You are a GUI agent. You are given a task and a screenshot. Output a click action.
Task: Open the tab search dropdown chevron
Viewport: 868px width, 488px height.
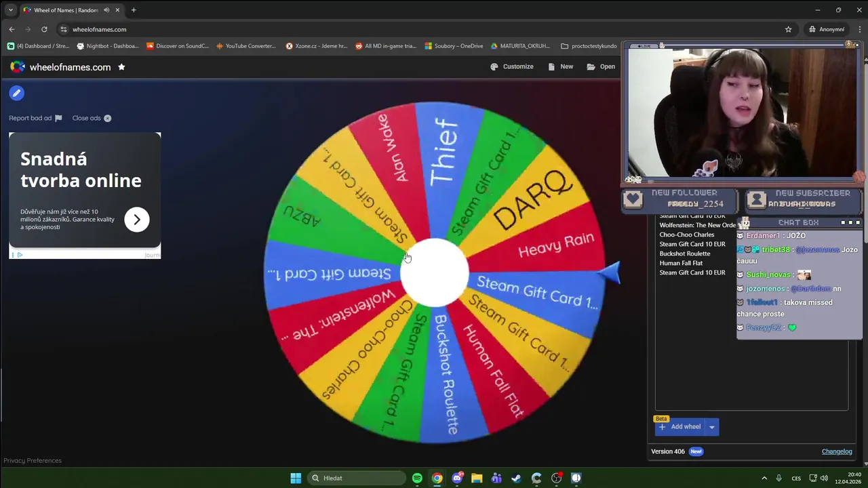pos(10,10)
